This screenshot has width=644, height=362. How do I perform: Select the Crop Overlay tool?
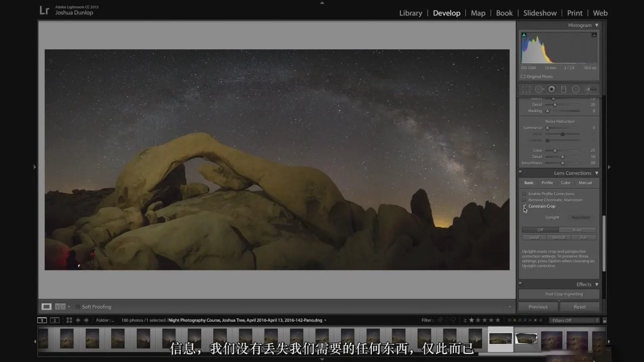point(526,89)
